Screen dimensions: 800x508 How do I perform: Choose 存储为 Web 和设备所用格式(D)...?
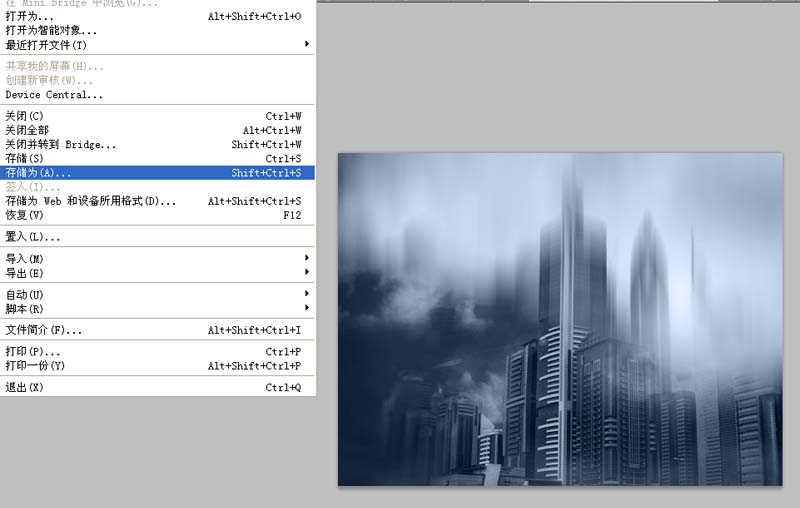pos(90,201)
